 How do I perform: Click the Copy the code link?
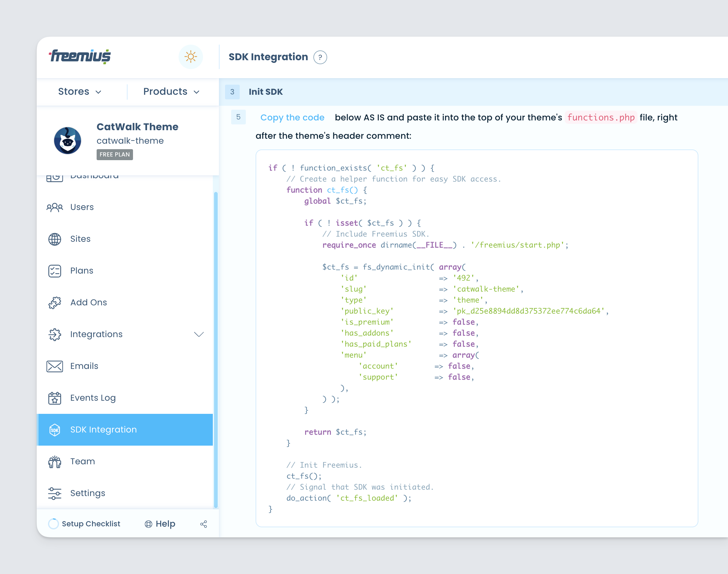click(x=292, y=118)
